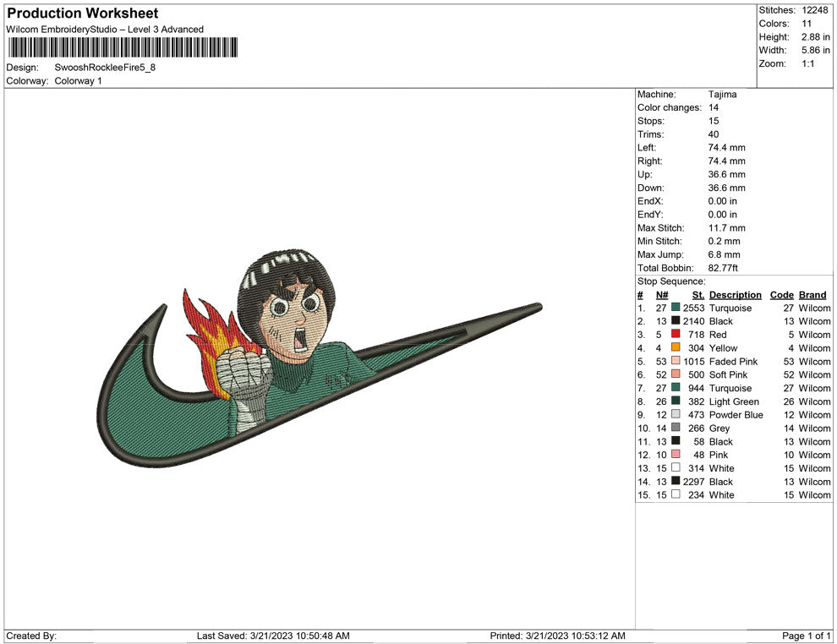Click the barcode in the header
The width and height of the screenshot is (837, 644).
coord(123,47)
